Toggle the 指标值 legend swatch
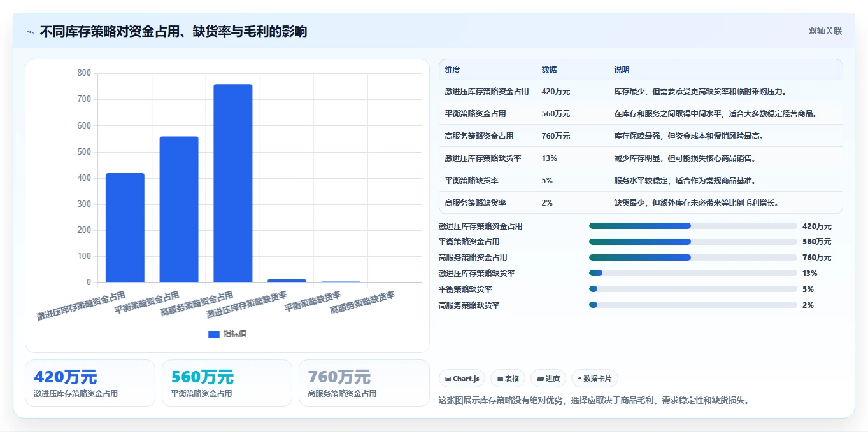This screenshot has width=868, height=432. pyautogui.click(x=214, y=334)
